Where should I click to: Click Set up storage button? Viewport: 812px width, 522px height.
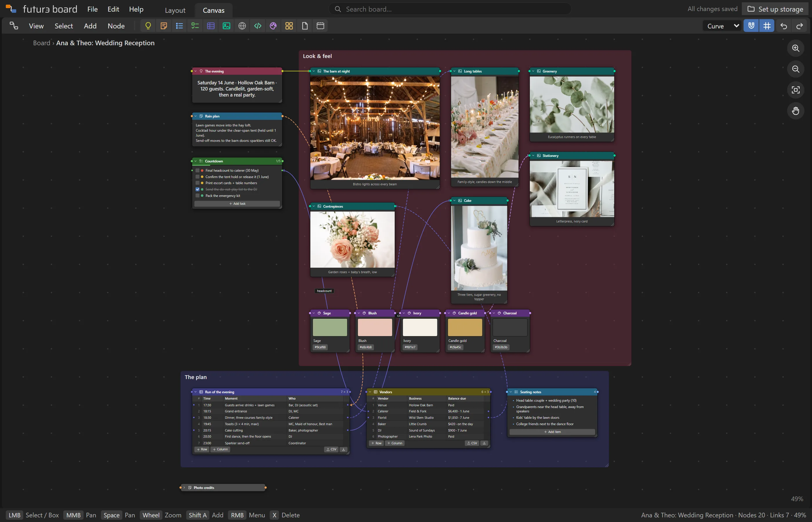coord(775,9)
